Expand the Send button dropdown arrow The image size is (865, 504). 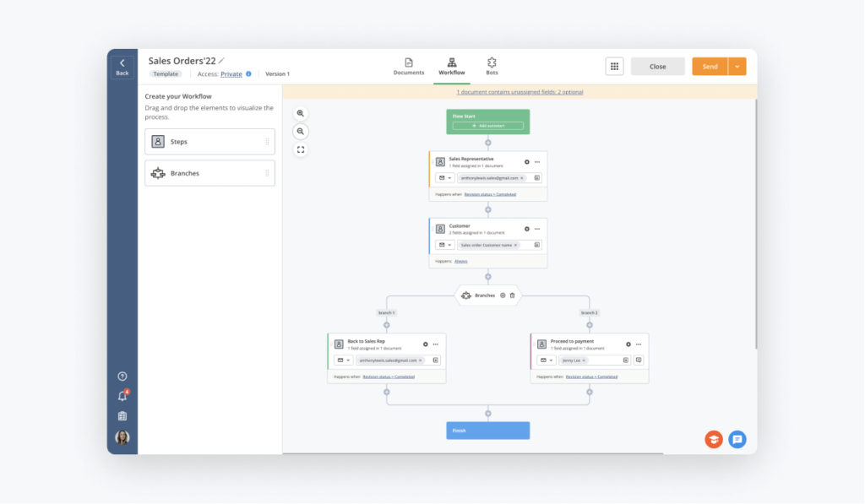click(737, 67)
